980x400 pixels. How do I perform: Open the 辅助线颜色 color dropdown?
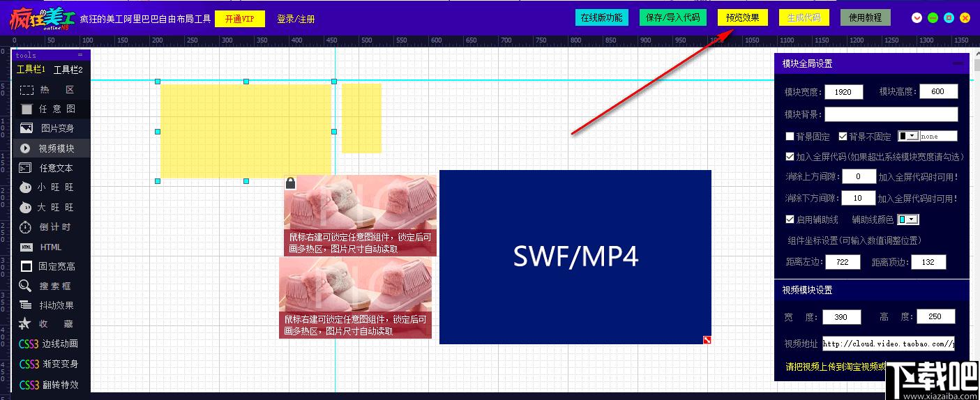[908, 220]
